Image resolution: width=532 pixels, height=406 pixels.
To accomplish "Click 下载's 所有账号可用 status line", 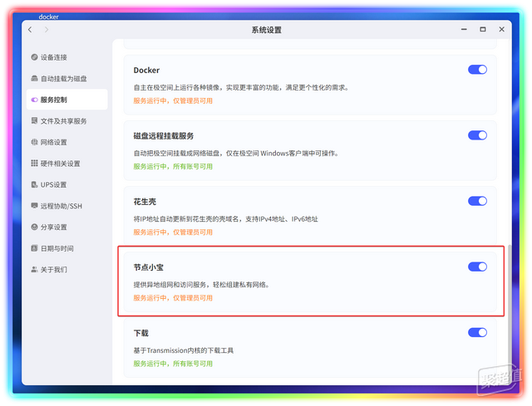I will pyautogui.click(x=173, y=364).
